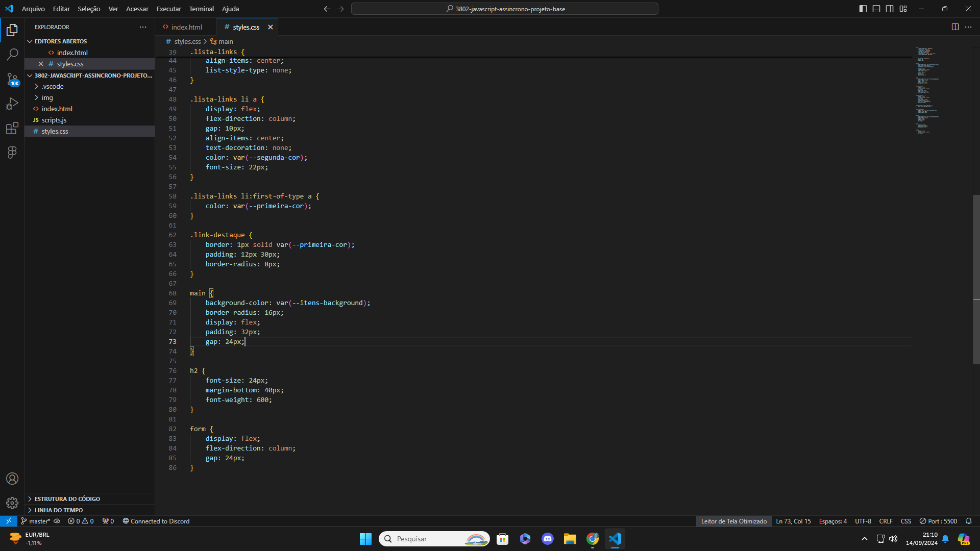Image resolution: width=980 pixels, height=551 pixels.
Task: Expand ESTRUTURA DO CÓDIGO section
Action: point(89,499)
